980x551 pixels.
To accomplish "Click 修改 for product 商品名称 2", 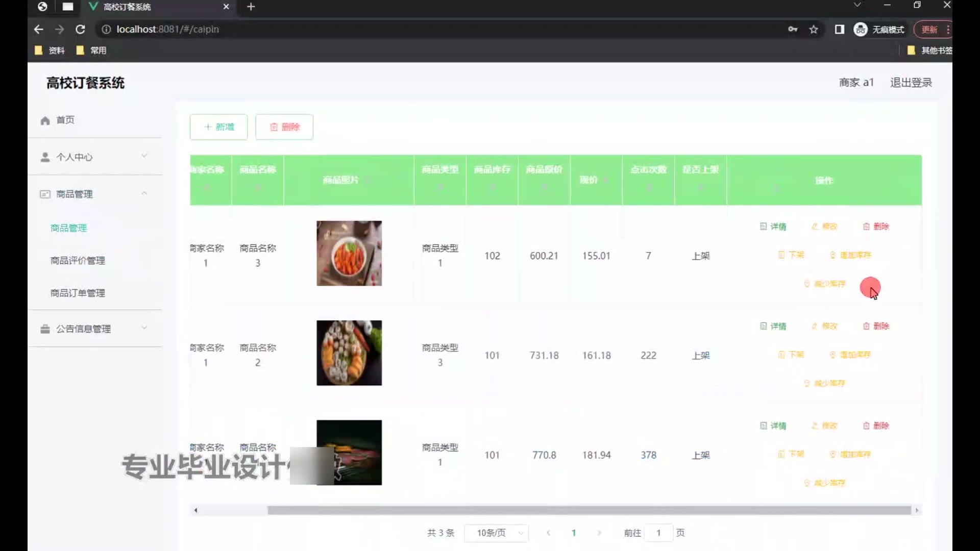I will (x=824, y=326).
